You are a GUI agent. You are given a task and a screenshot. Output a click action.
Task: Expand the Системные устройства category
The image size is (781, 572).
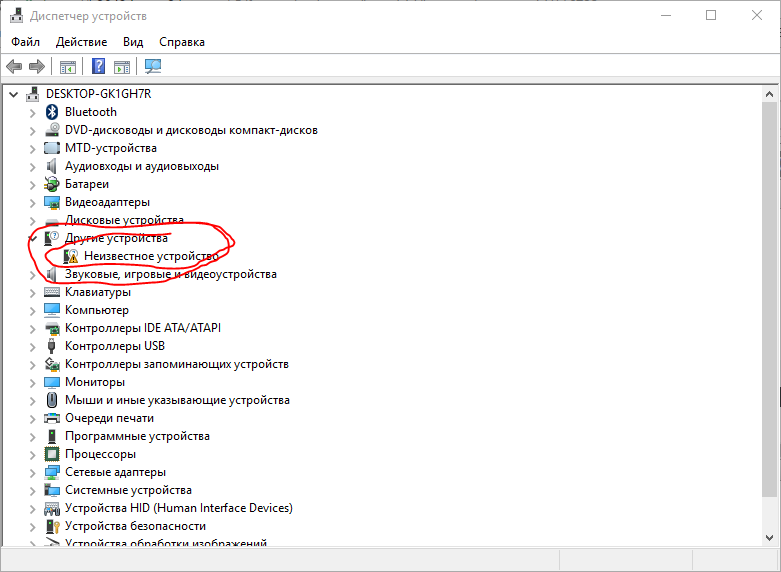click(32, 491)
